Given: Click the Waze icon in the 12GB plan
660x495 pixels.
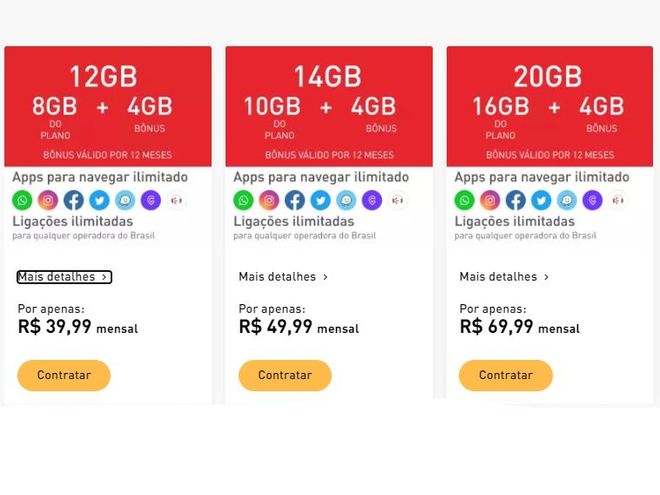Looking at the screenshot, I should 125,200.
